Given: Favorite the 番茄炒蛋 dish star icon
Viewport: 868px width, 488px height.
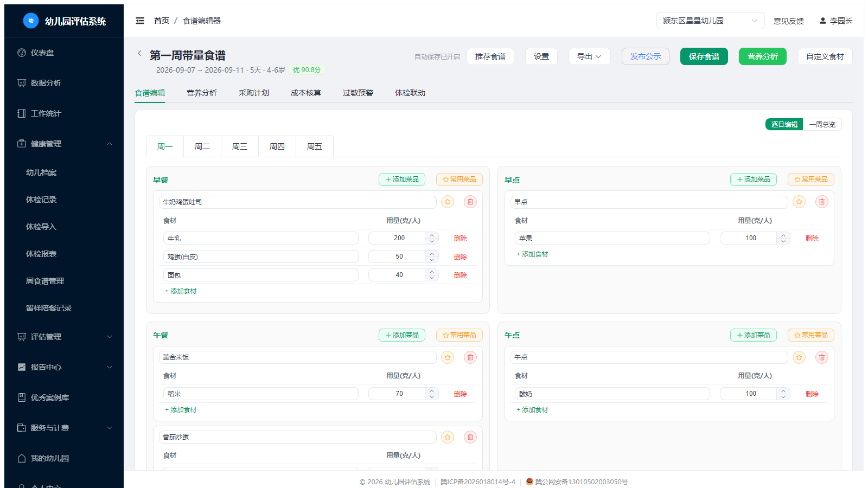Looking at the screenshot, I should point(448,437).
